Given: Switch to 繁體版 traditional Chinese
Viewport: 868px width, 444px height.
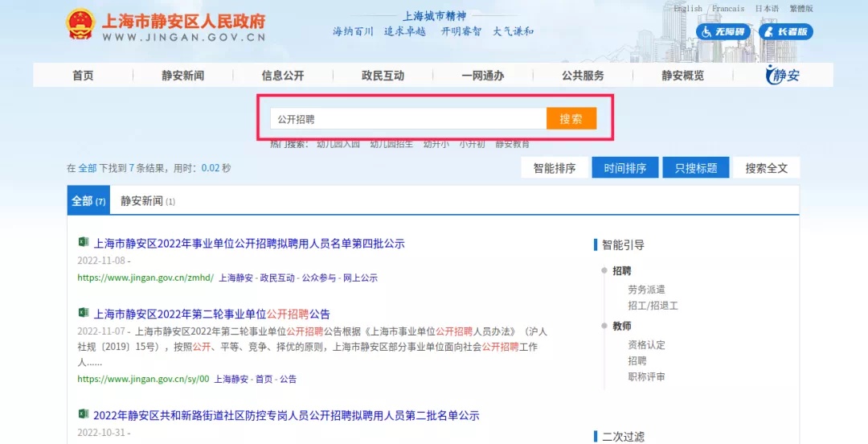Looking at the screenshot, I should tap(801, 8).
